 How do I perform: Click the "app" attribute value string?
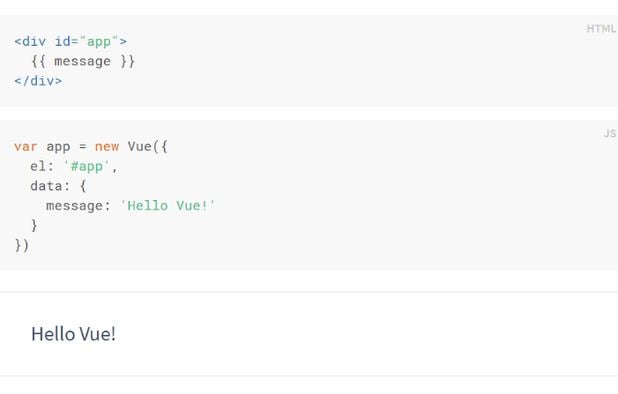[99, 41]
